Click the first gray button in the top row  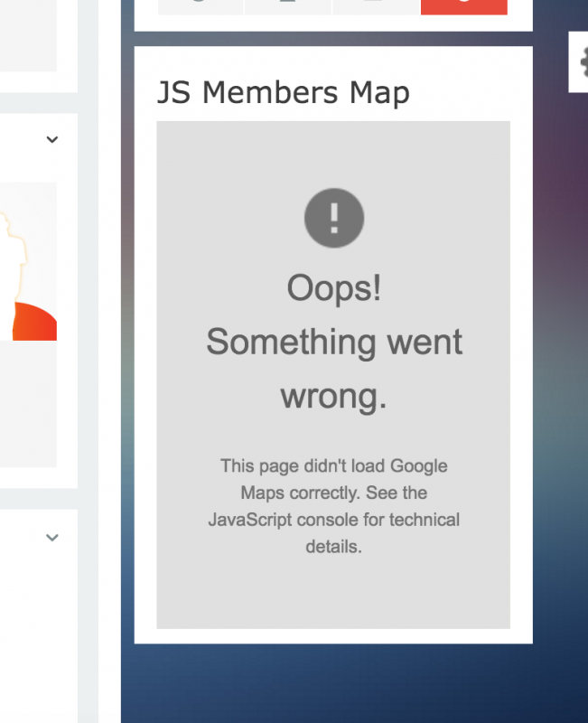[201, 7]
